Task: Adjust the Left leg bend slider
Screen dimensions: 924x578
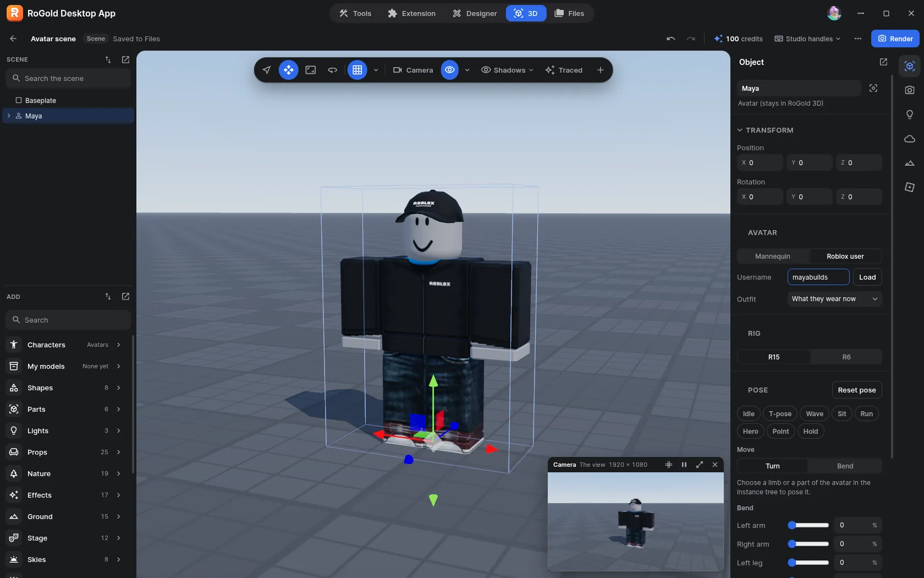Action: (x=809, y=563)
